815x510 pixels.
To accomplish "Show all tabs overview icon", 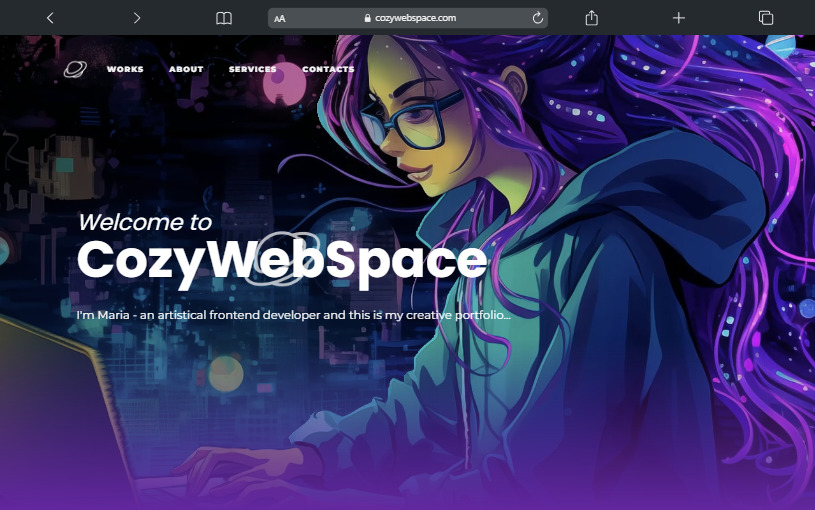I will [766, 18].
